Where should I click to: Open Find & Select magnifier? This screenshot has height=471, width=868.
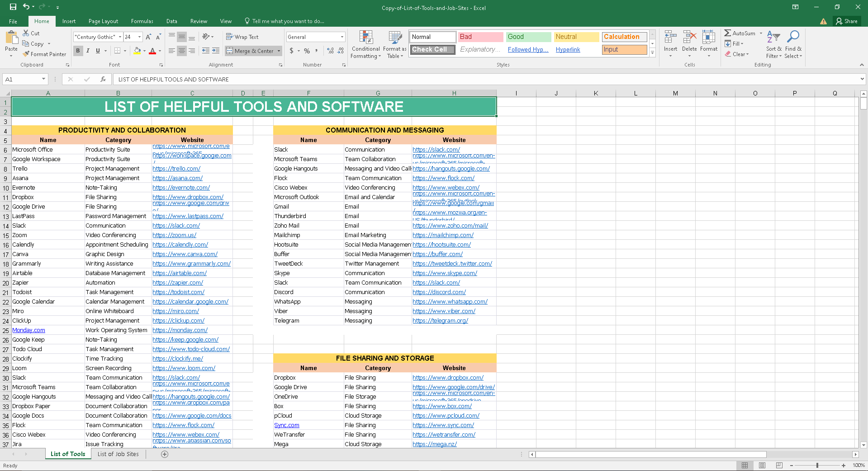coord(793,45)
